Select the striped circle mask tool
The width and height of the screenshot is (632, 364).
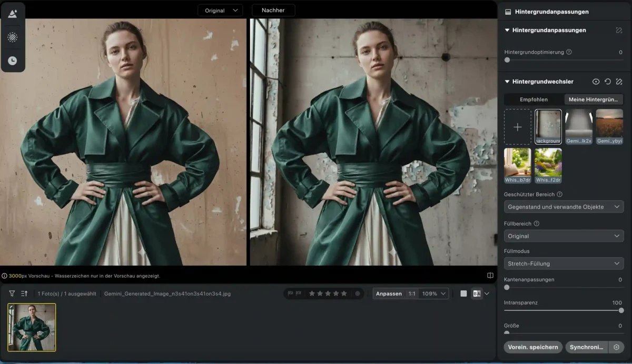pos(12,37)
